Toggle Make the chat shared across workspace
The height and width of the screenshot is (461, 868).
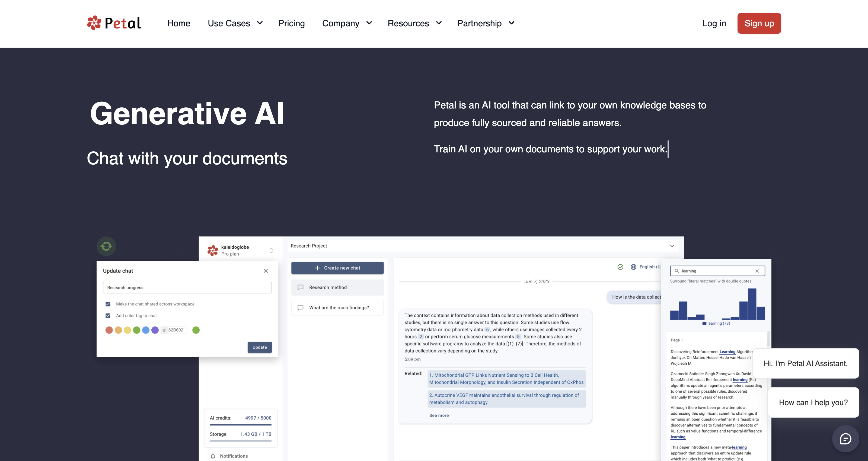click(x=108, y=304)
